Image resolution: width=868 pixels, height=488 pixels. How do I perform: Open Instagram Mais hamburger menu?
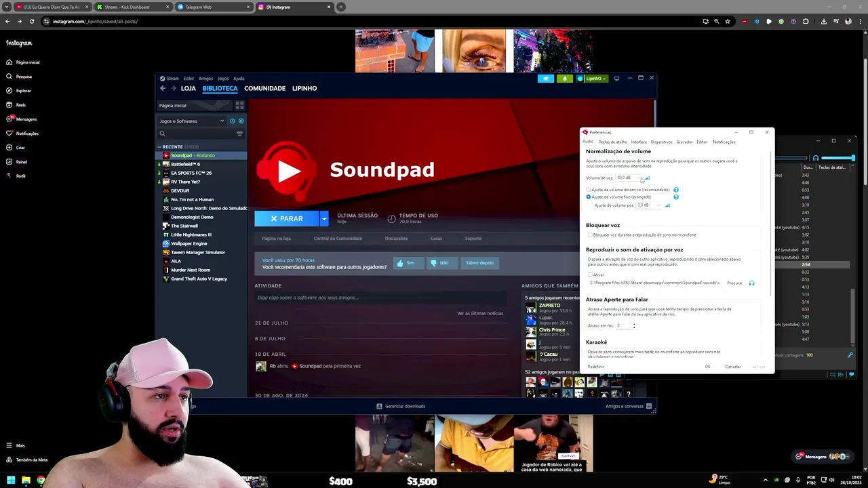(x=9, y=445)
